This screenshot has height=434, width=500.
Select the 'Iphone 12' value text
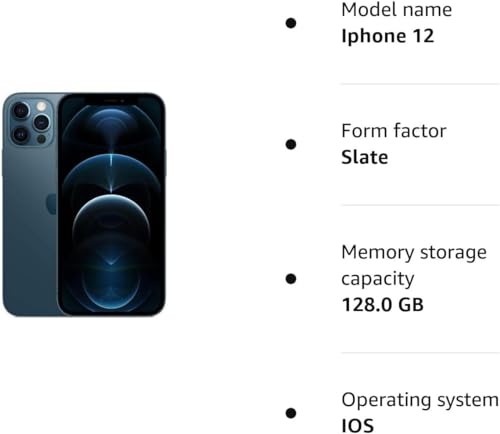click(388, 36)
